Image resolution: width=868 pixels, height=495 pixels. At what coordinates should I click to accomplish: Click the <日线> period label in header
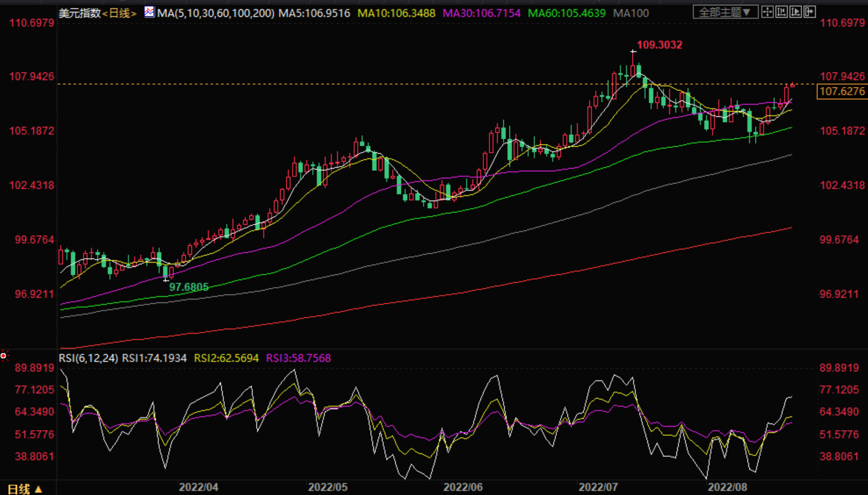click(x=119, y=13)
